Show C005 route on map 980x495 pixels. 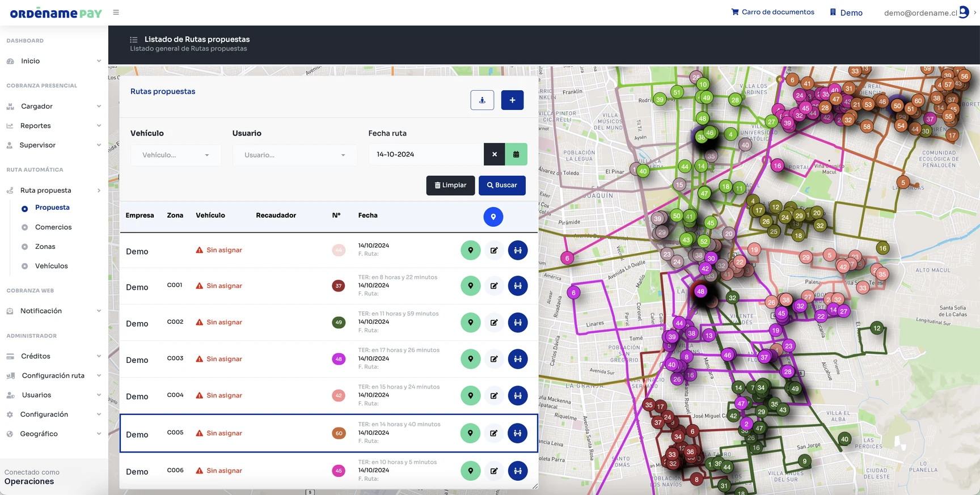pos(471,433)
